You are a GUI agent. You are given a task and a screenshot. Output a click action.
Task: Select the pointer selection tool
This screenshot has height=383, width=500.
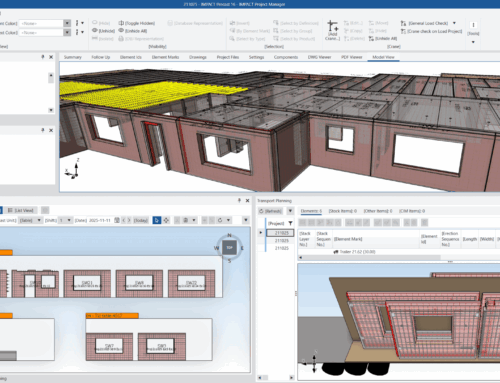(157, 220)
